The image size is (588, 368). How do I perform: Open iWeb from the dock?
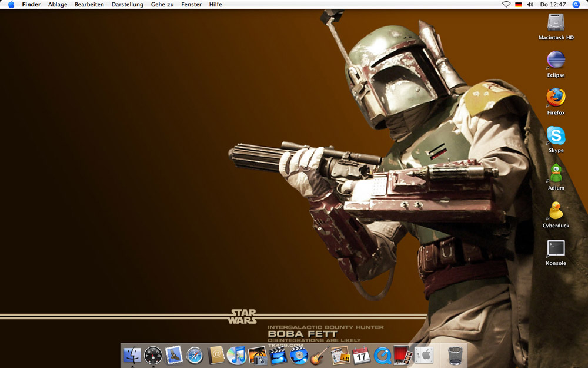340,355
